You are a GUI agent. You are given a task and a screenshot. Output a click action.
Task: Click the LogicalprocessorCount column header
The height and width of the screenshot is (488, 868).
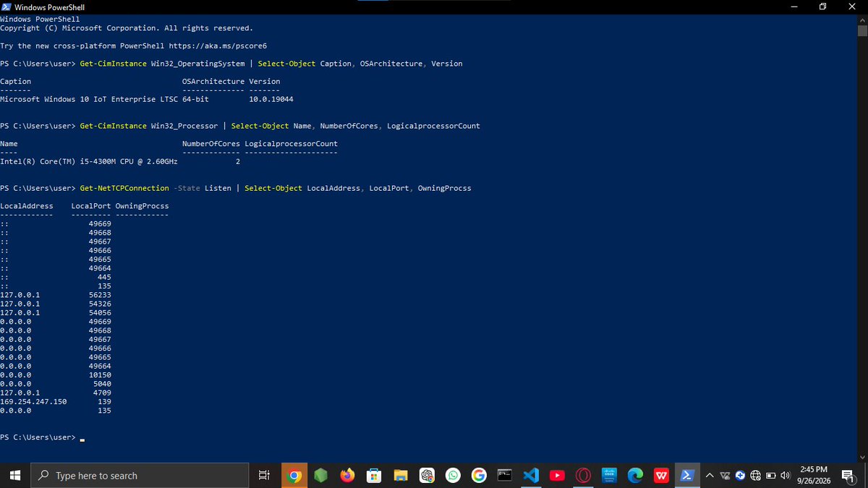coord(291,144)
